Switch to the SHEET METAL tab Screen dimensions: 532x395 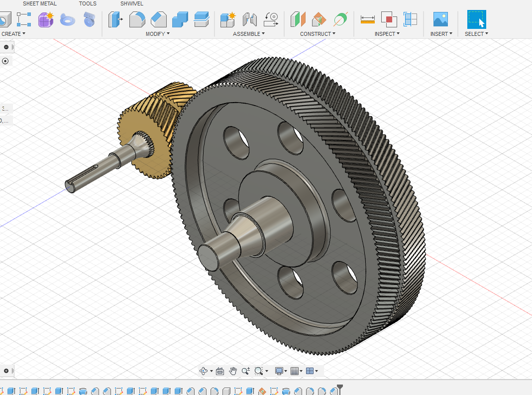(x=40, y=3)
